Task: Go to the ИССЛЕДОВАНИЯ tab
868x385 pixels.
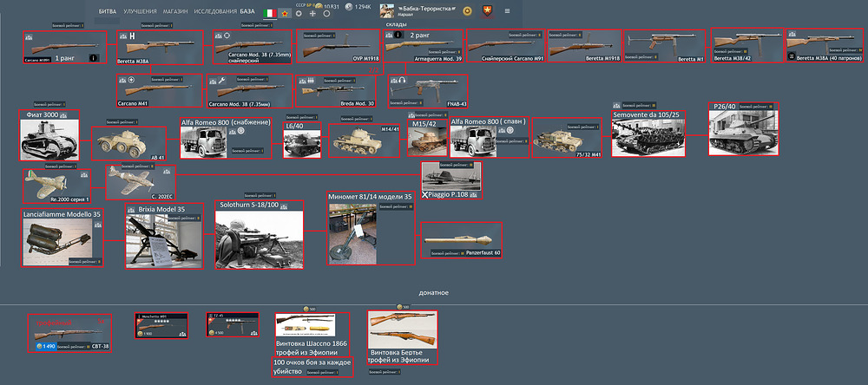Action: tap(215, 11)
